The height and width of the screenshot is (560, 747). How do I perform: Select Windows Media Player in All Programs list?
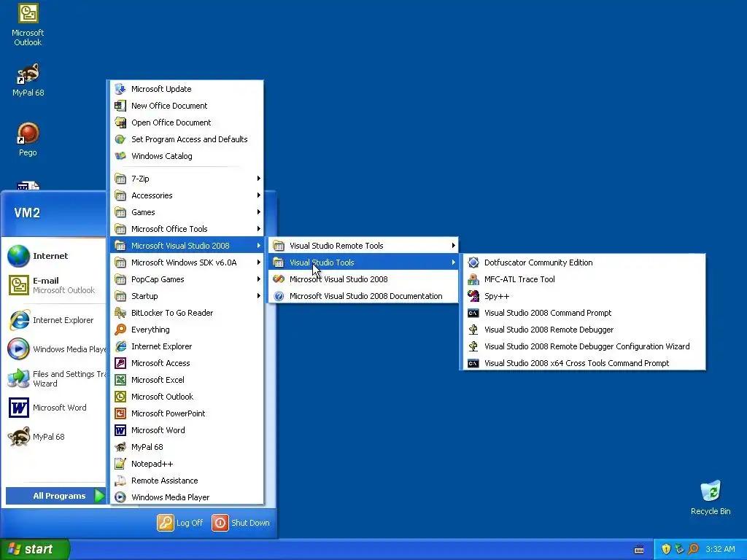[x=187, y=497]
